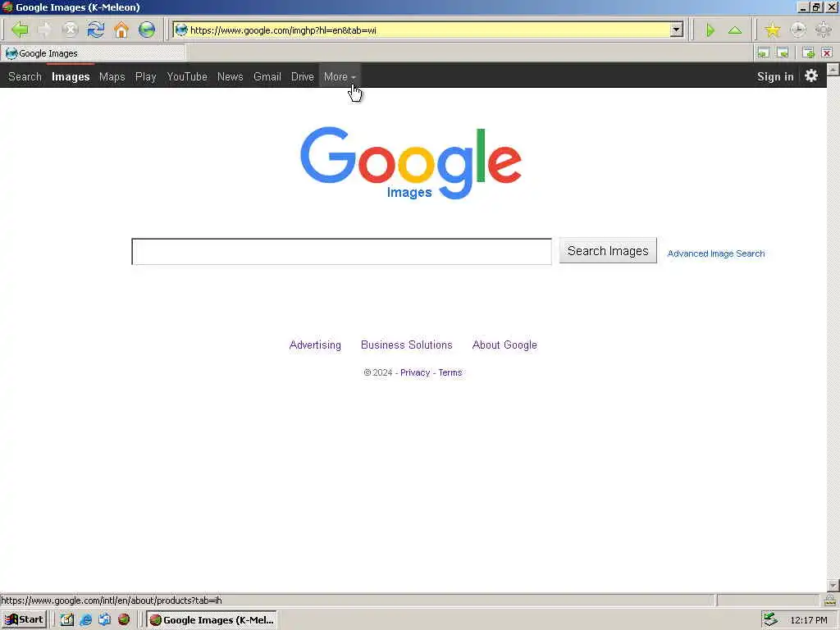Click the Stop loading button
840x630 pixels.
click(71, 30)
